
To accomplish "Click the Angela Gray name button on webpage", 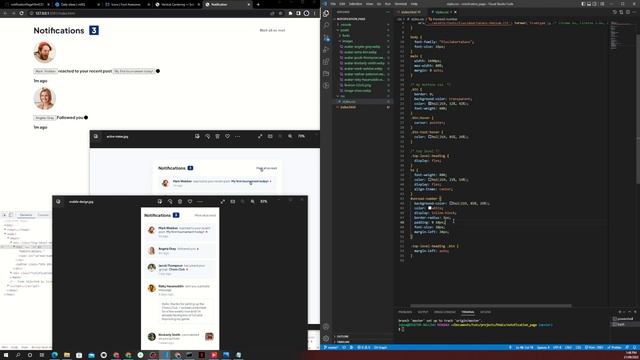I will click(x=45, y=118).
